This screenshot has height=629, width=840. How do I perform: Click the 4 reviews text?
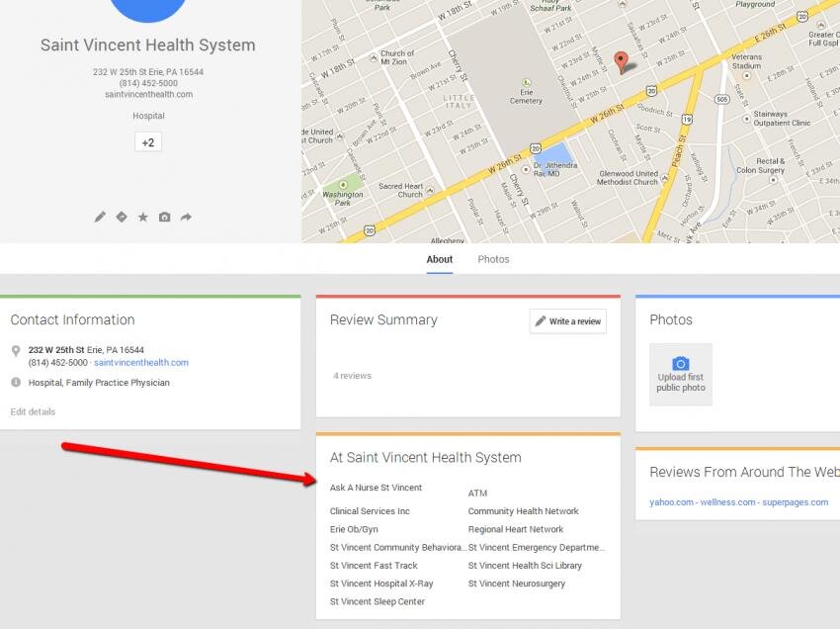tap(352, 376)
